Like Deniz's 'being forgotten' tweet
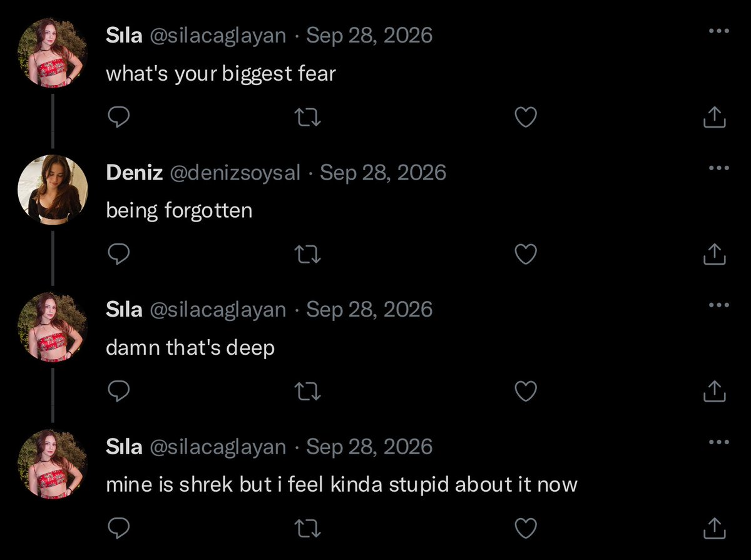 point(526,254)
